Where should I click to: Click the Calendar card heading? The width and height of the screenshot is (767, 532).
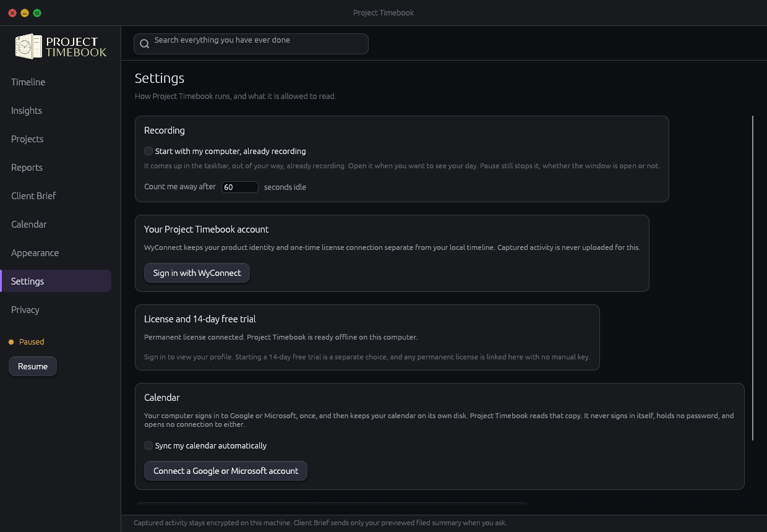click(x=162, y=398)
